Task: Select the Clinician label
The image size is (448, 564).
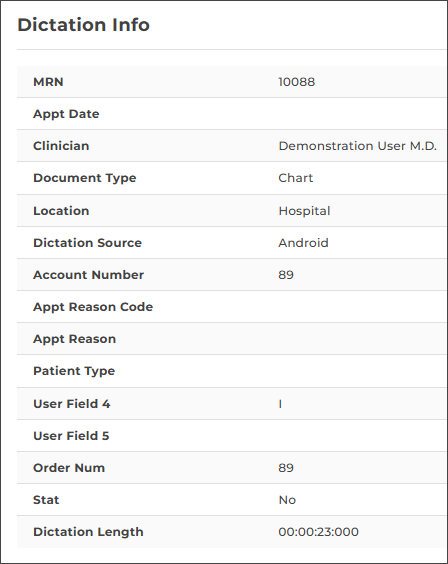Action: pyautogui.click(x=61, y=146)
